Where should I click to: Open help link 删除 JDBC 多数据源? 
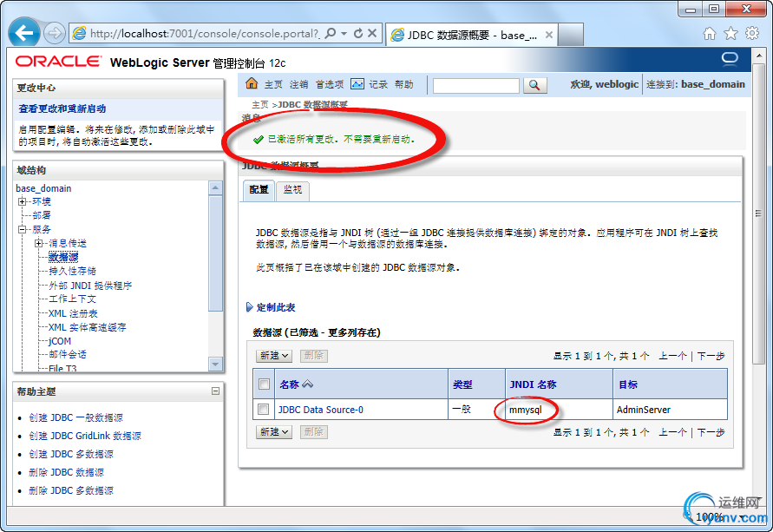coord(71,490)
